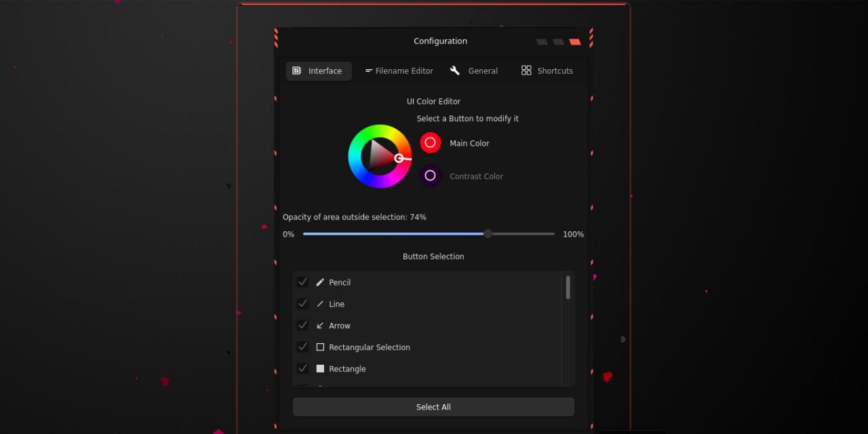Toggle the Arrow checkbox

302,325
